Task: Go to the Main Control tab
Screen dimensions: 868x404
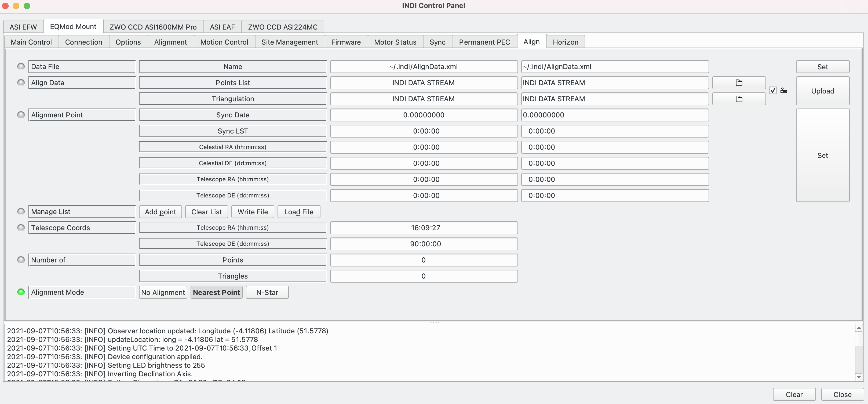Action: [31, 42]
